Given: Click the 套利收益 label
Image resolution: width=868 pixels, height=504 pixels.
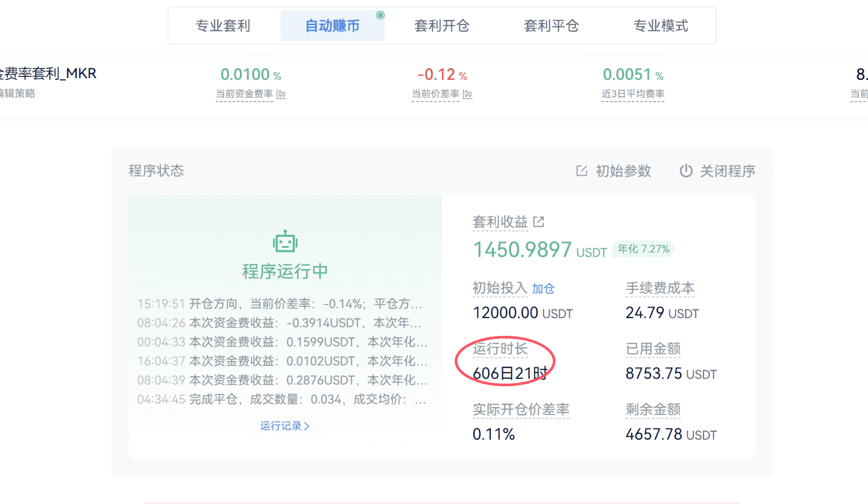Looking at the screenshot, I should click(x=500, y=222).
